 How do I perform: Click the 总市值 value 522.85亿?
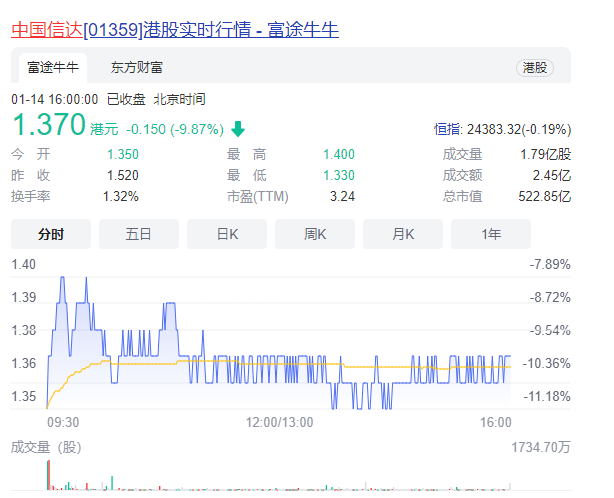[x=545, y=197]
